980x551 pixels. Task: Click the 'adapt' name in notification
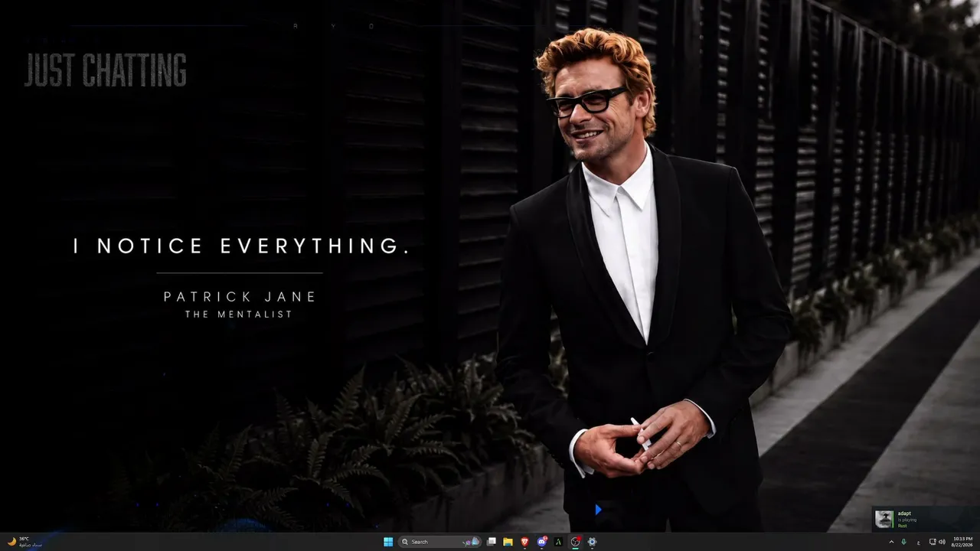tap(904, 514)
